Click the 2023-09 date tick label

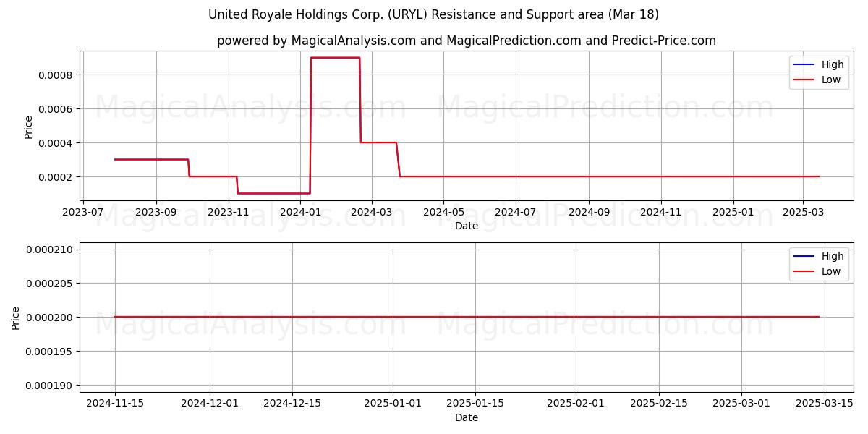[156, 213]
